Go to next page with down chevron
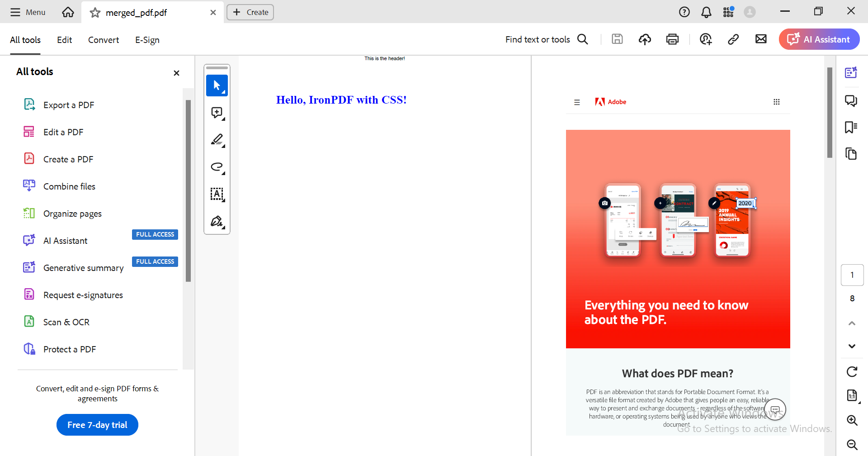This screenshot has width=868, height=456. pyautogui.click(x=852, y=346)
